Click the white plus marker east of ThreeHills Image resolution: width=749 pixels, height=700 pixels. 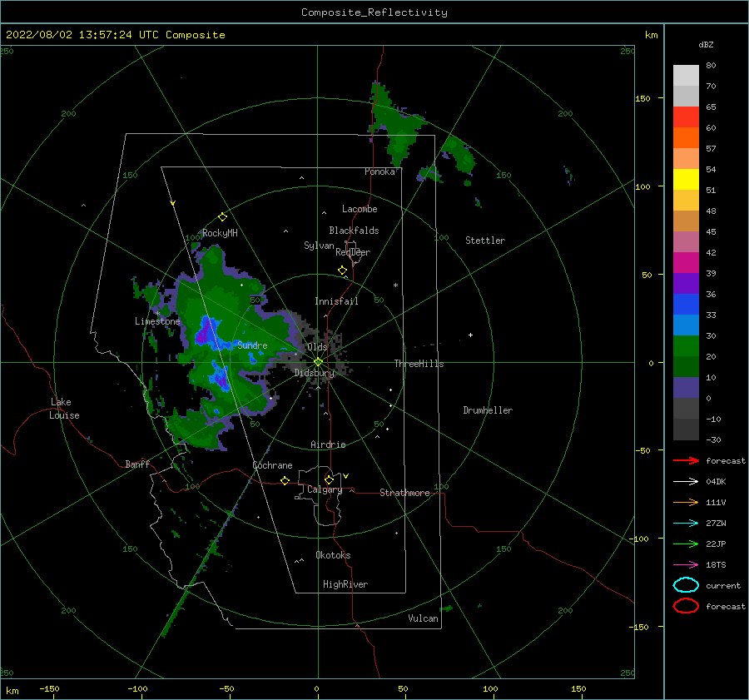click(x=470, y=335)
